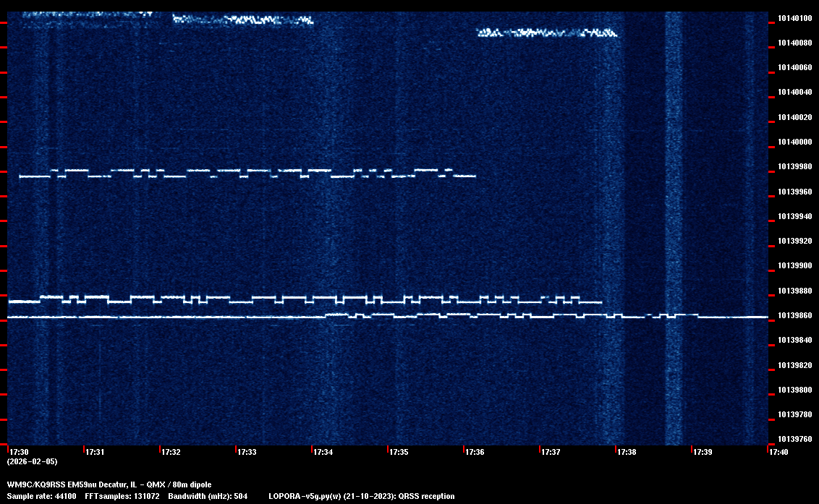Click the 17:30 time marker label
Screen dimensions: 819x504
coord(19,452)
